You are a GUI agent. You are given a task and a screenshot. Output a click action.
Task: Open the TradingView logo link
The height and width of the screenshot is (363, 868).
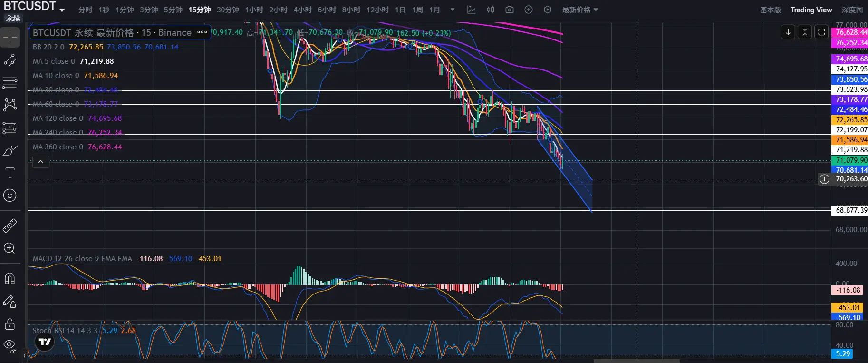pos(45,342)
